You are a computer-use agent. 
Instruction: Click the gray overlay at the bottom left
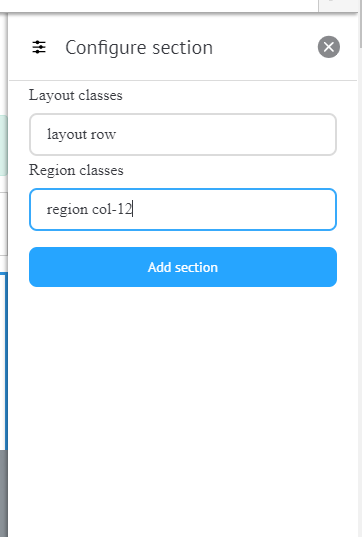tap(3, 494)
